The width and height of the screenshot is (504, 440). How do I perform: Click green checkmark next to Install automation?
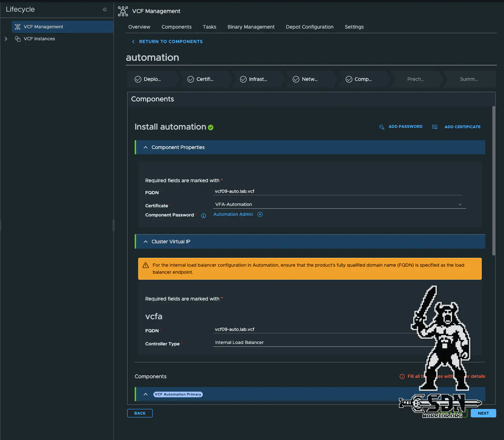pos(211,127)
